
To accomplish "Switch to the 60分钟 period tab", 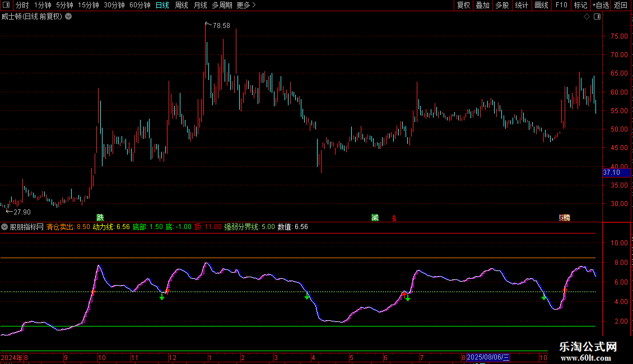I will [x=139, y=6].
